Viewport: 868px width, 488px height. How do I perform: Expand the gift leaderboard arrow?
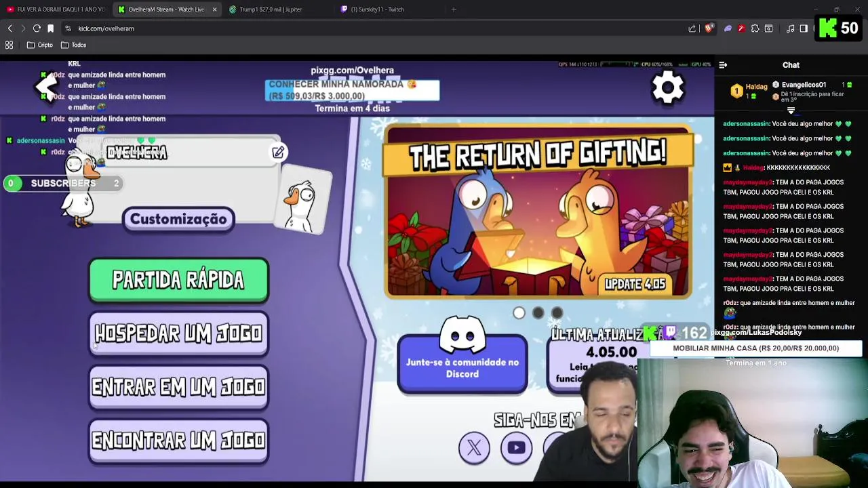791,110
